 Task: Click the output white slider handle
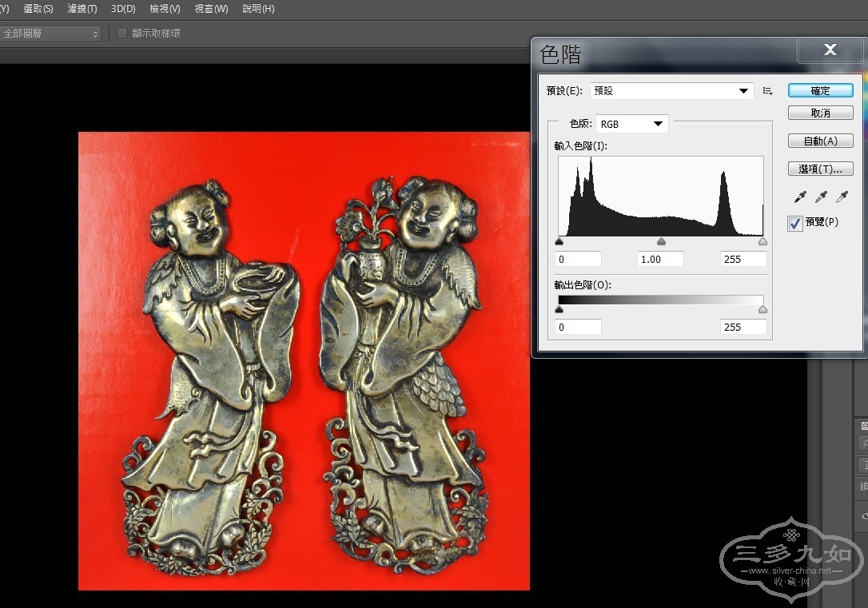pyautogui.click(x=762, y=309)
